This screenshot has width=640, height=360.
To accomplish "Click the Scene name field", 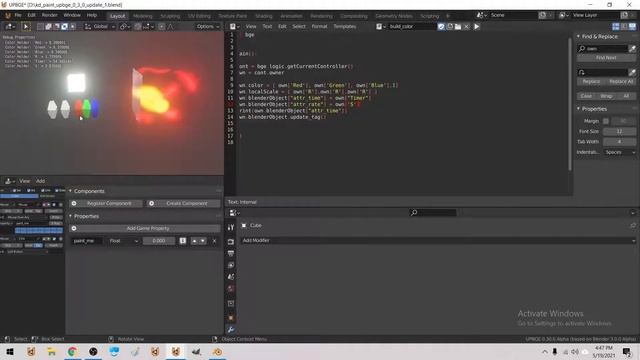I will point(512,15).
